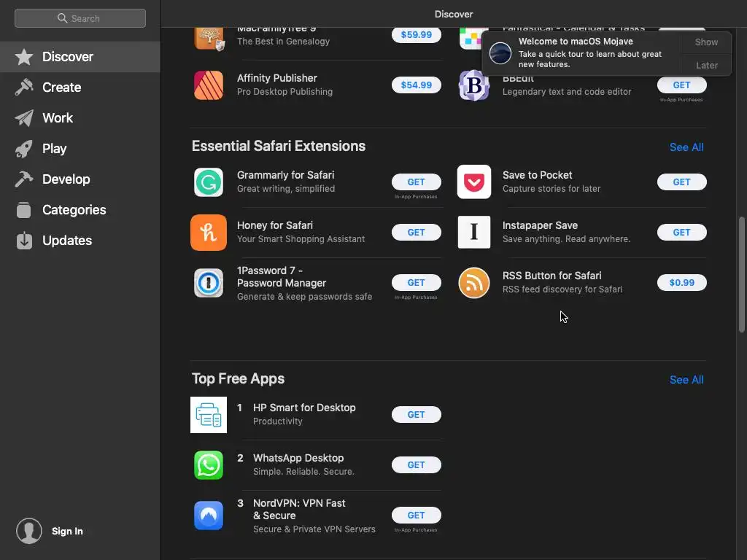Get 1Password 7 Password Manager
The height and width of the screenshot is (560, 747).
click(417, 283)
